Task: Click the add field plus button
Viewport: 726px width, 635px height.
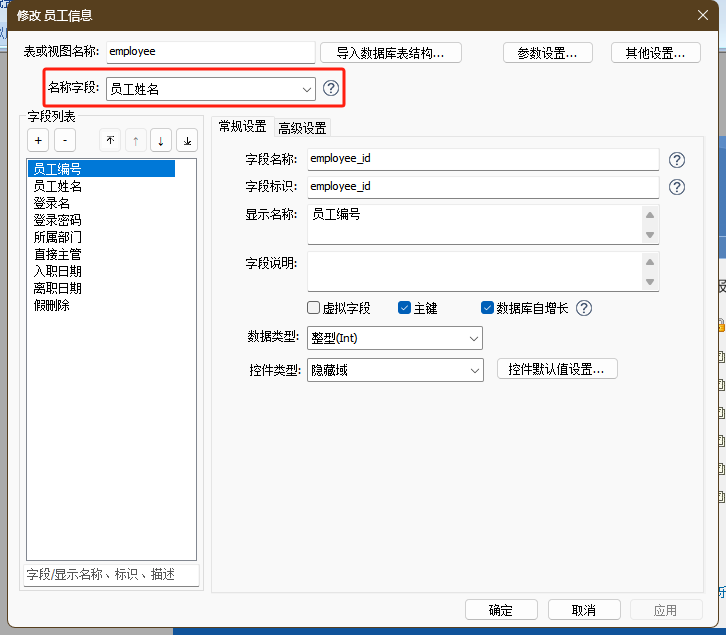Action: (x=38, y=141)
